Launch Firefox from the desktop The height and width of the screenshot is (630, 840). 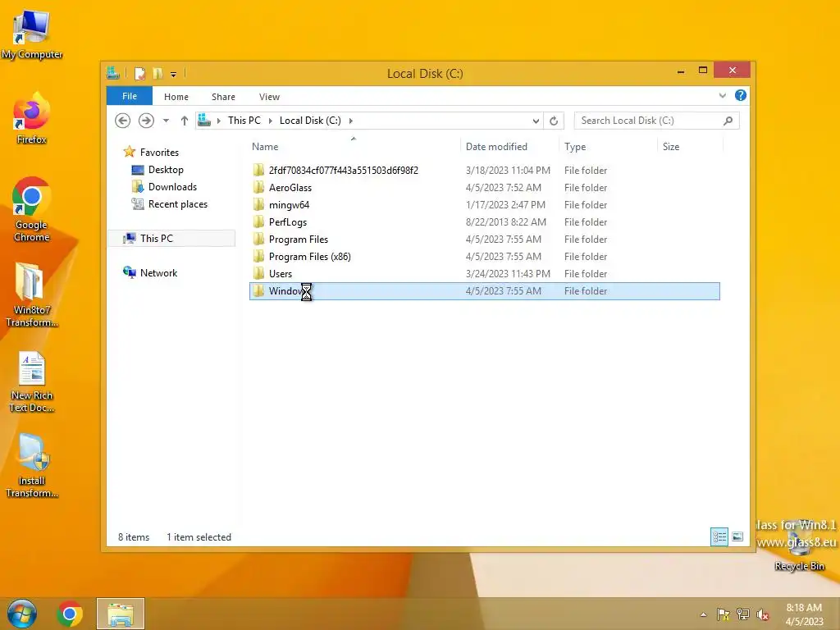(32, 119)
